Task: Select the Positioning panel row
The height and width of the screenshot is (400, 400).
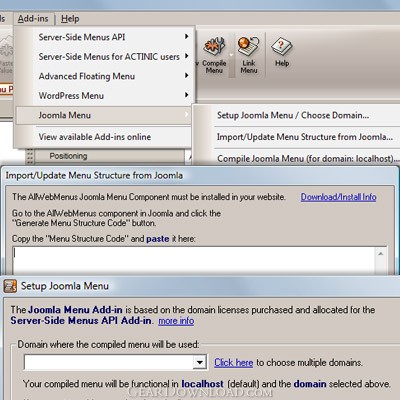Action: (x=110, y=156)
